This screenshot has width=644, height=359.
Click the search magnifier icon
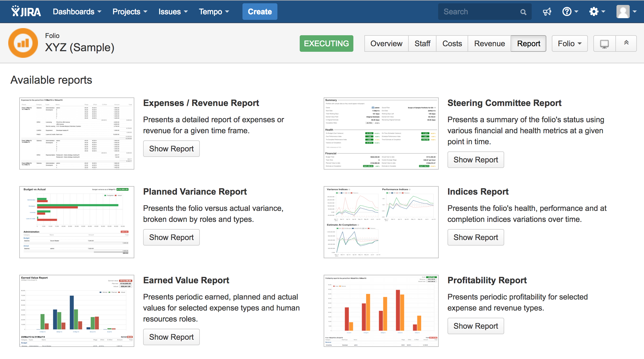point(523,12)
